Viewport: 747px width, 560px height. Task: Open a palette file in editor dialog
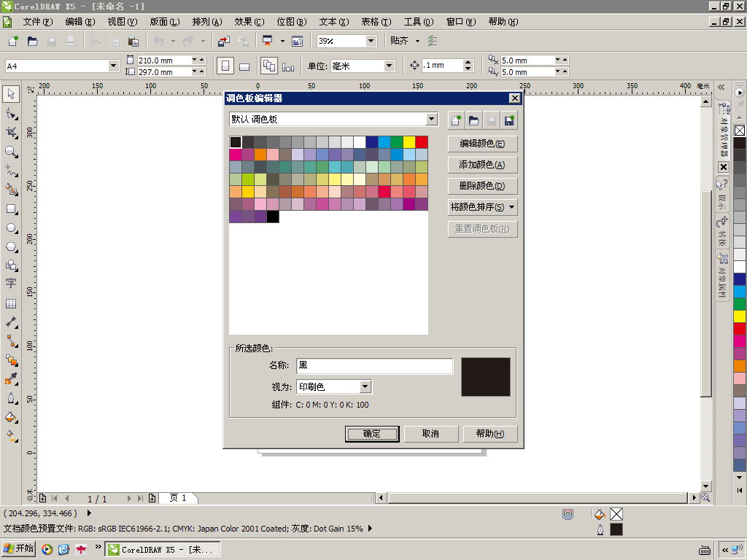click(x=474, y=120)
